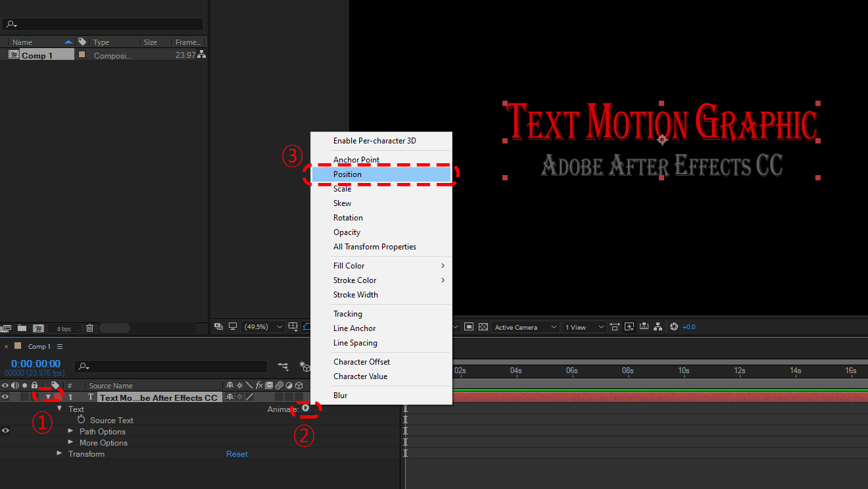Click the Source Text stopwatch
Viewport: 868px width, 489px height.
point(82,420)
